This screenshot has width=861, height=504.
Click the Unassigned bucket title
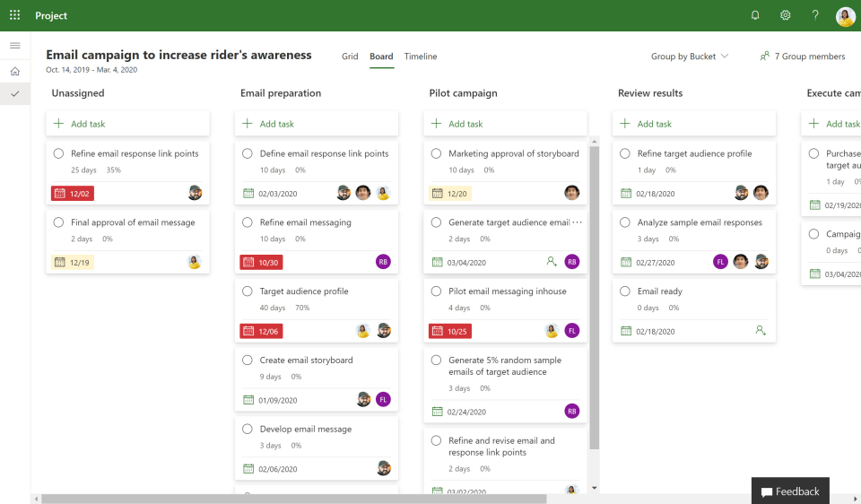[x=78, y=92]
